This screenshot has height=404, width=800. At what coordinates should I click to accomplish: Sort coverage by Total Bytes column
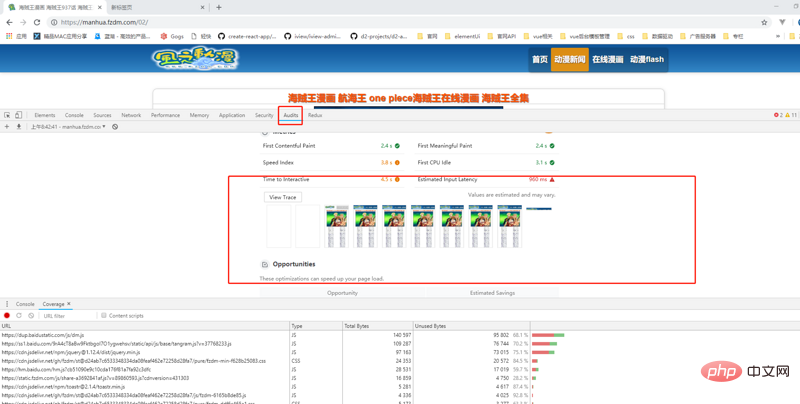[x=378, y=325]
